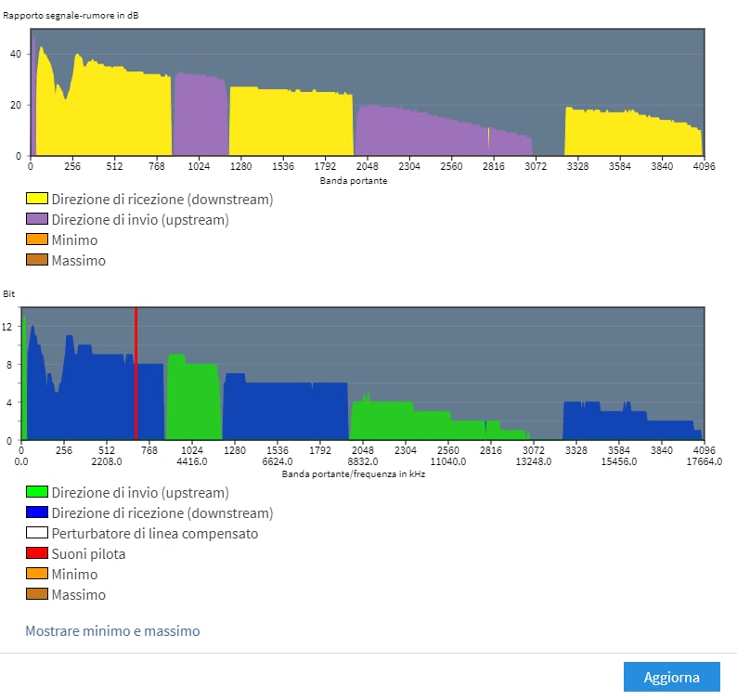Image resolution: width=737 pixels, height=700 pixels.
Task: Click the green upstream block near 1024 in Bit chart
Action: pos(195,399)
